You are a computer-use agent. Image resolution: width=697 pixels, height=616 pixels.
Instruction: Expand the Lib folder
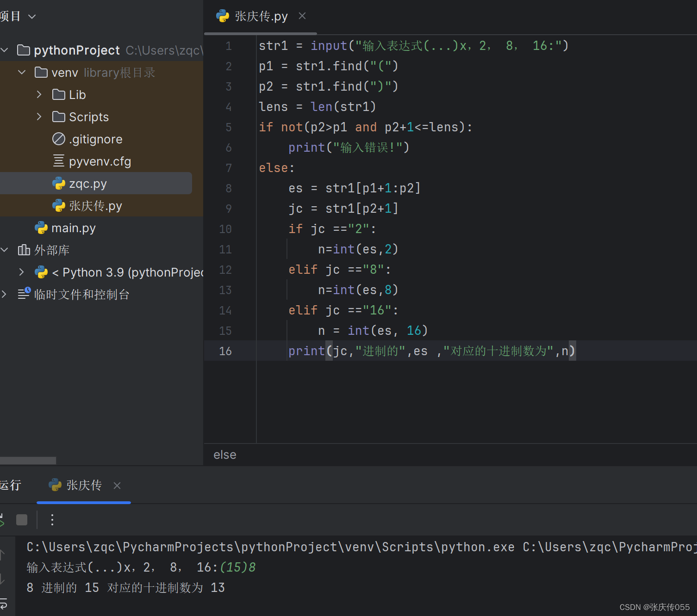[x=39, y=94]
